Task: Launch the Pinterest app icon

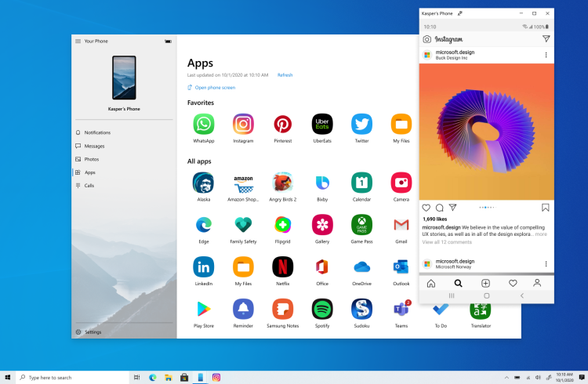Action: pos(283,124)
